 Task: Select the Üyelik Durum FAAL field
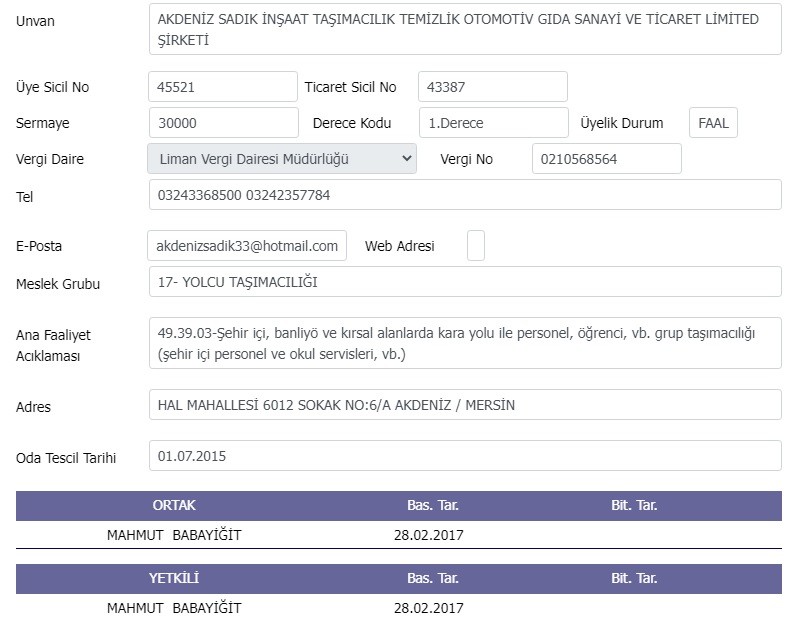click(x=713, y=123)
